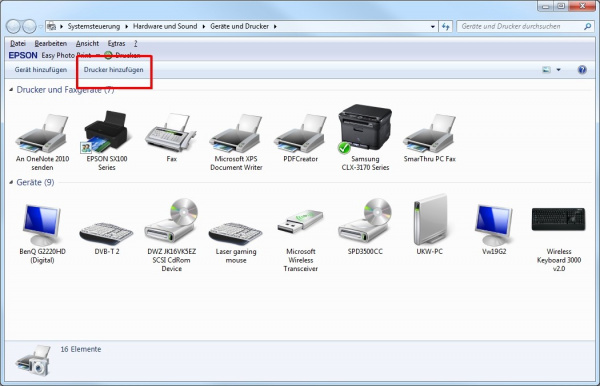Select the EPSON SX100 Series printer
The image size is (600, 386).
[x=106, y=142]
